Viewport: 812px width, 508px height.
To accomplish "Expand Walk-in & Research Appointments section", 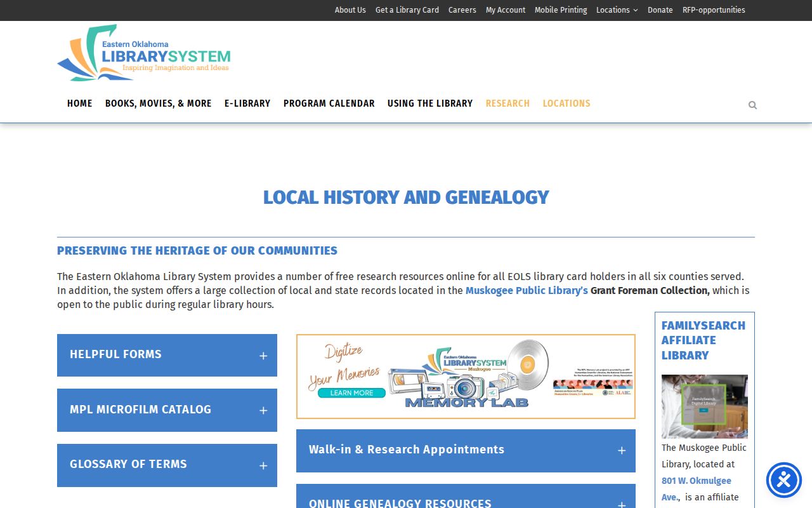I will (x=466, y=451).
